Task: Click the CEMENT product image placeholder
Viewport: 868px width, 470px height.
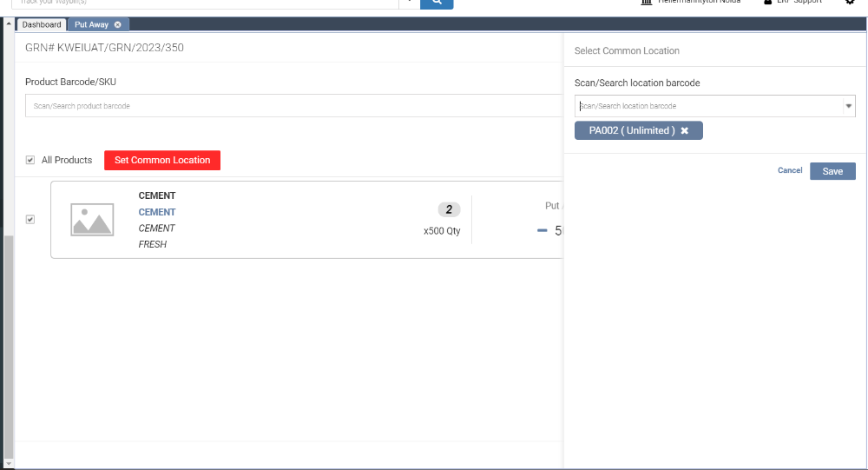Action: [92, 221]
